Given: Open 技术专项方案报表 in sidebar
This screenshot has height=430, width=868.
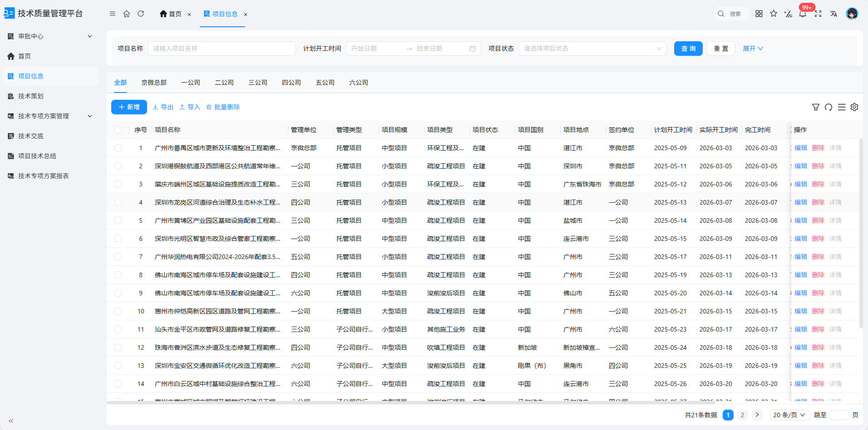Looking at the screenshot, I should 50,176.
